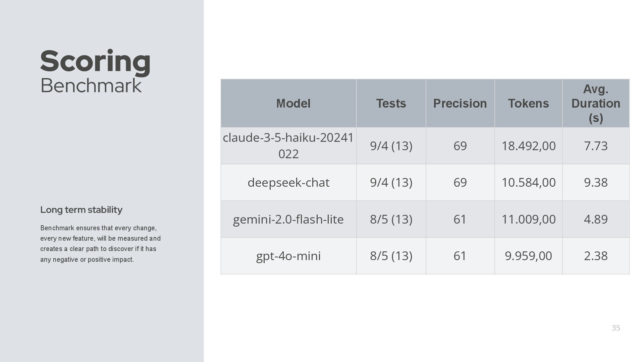Select the deepseek-chat model cell
This screenshot has height=362, width=644.
(x=288, y=182)
